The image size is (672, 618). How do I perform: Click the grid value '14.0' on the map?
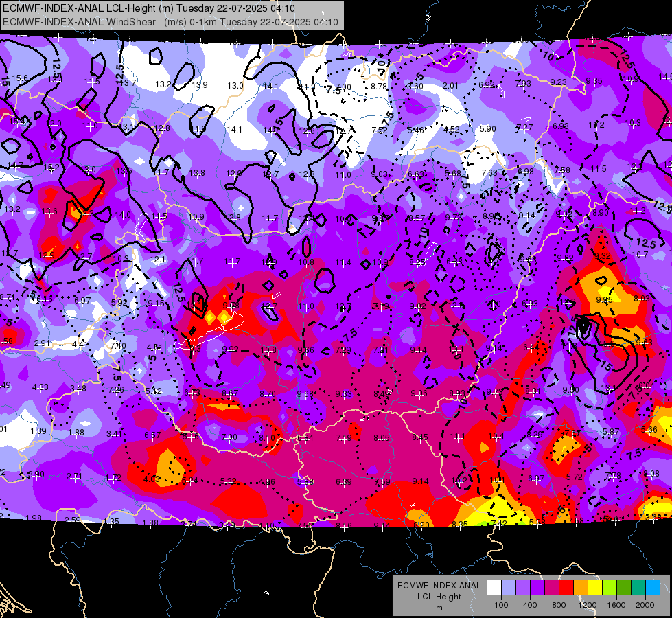(x=123, y=215)
